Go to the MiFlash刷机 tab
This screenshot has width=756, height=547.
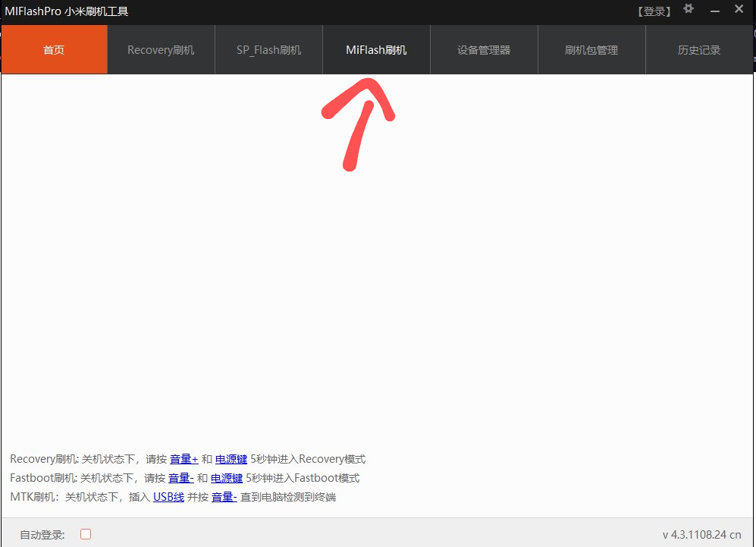click(x=376, y=49)
